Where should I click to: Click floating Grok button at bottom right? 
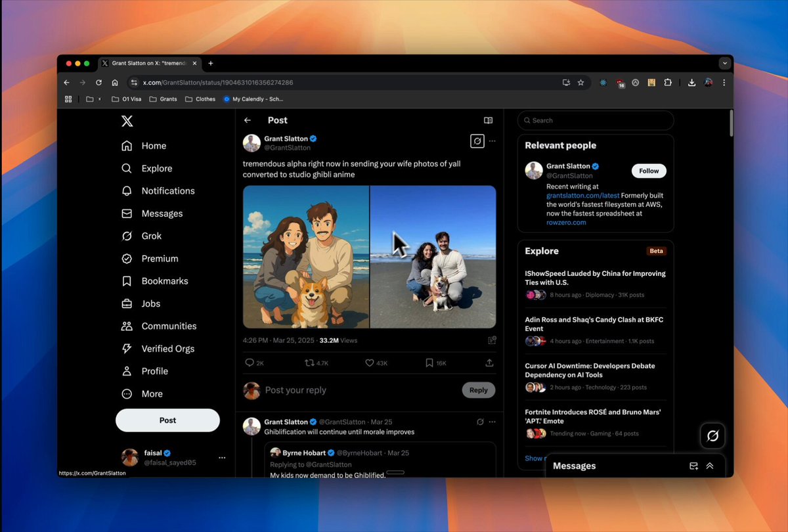point(712,436)
